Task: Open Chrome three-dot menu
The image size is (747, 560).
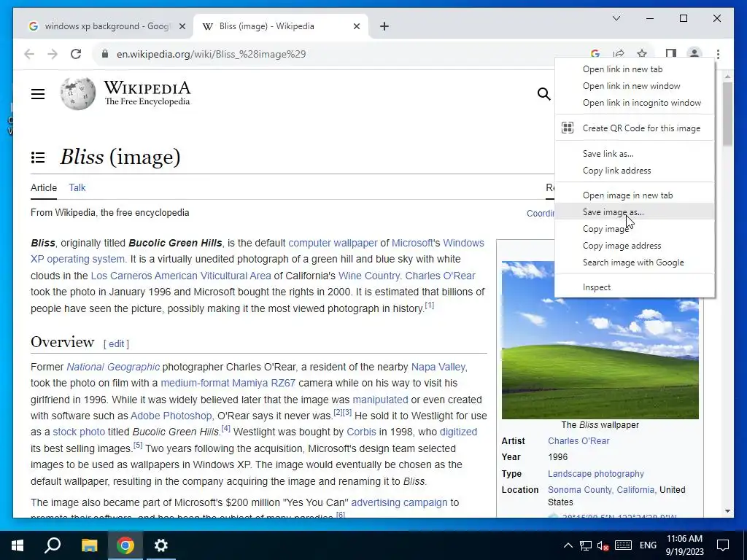Action: 718,54
